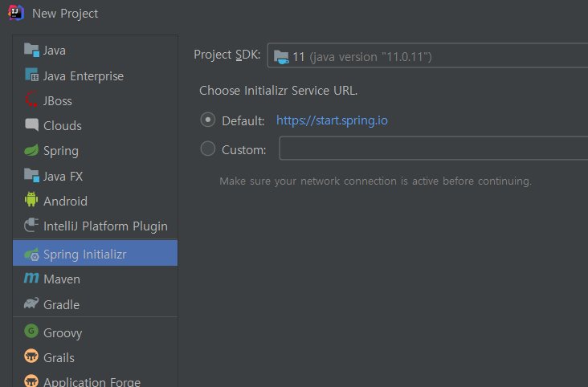Choose Android in the project list

pyautogui.click(x=96, y=201)
